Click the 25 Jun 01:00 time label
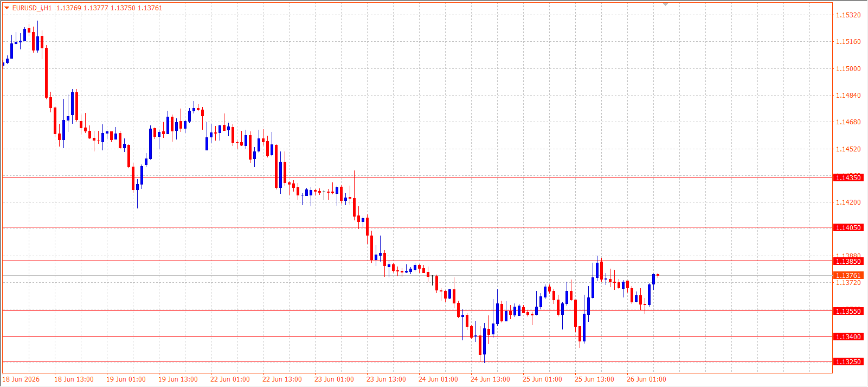868x387 pixels. tap(542, 379)
